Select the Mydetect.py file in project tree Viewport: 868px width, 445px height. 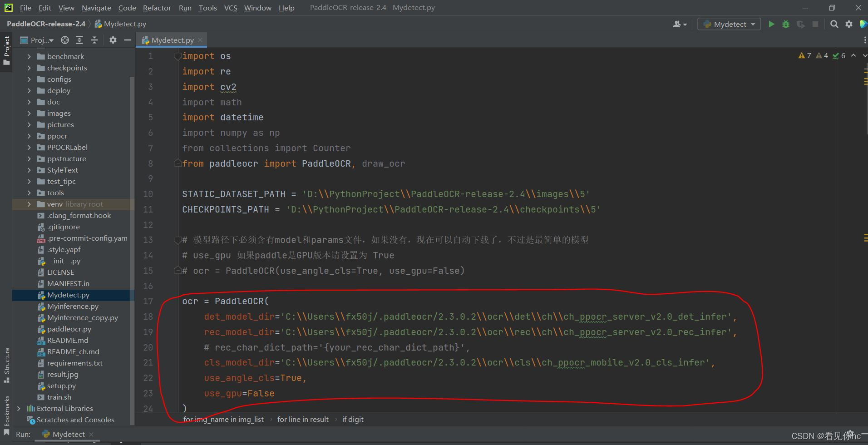click(68, 295)
